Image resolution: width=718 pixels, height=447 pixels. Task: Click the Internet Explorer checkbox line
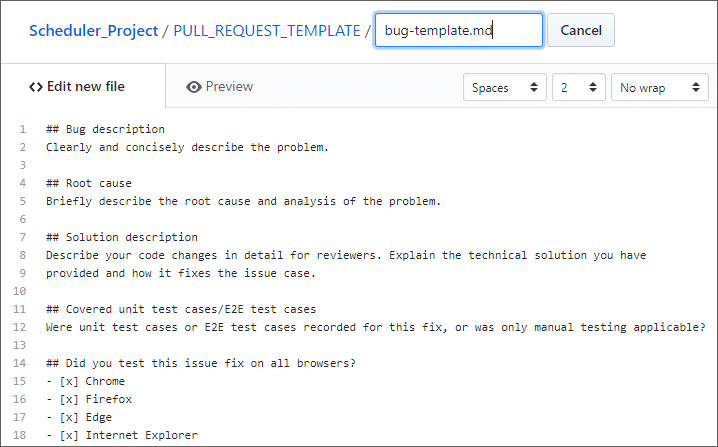(x=122, y=435)
